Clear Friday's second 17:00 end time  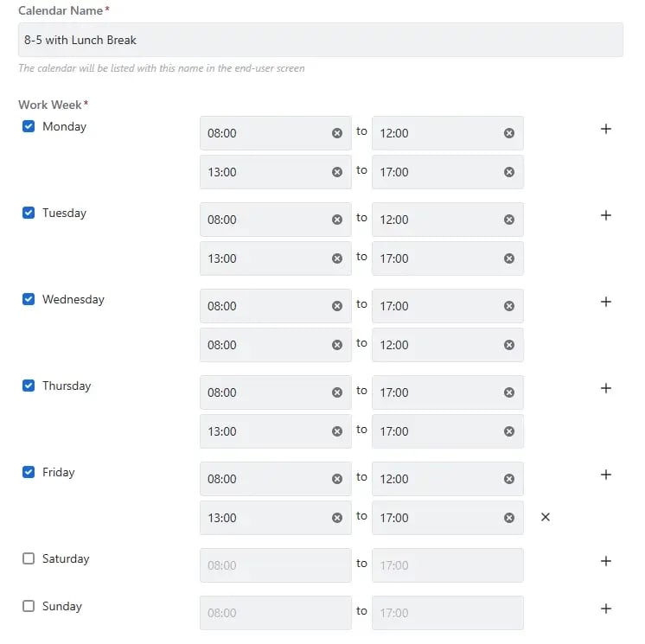pos(509,518)
